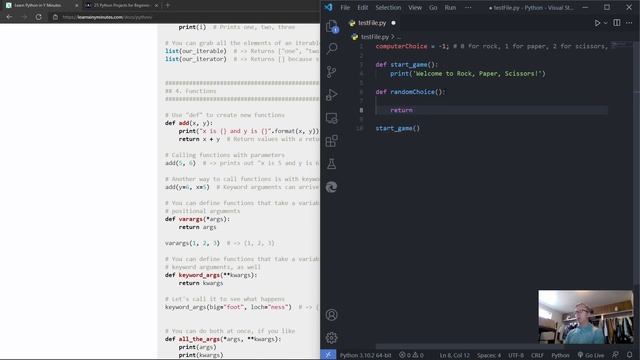
Task: Close the Learn Python in Y Minutes tab
Action: pos(76,5)
